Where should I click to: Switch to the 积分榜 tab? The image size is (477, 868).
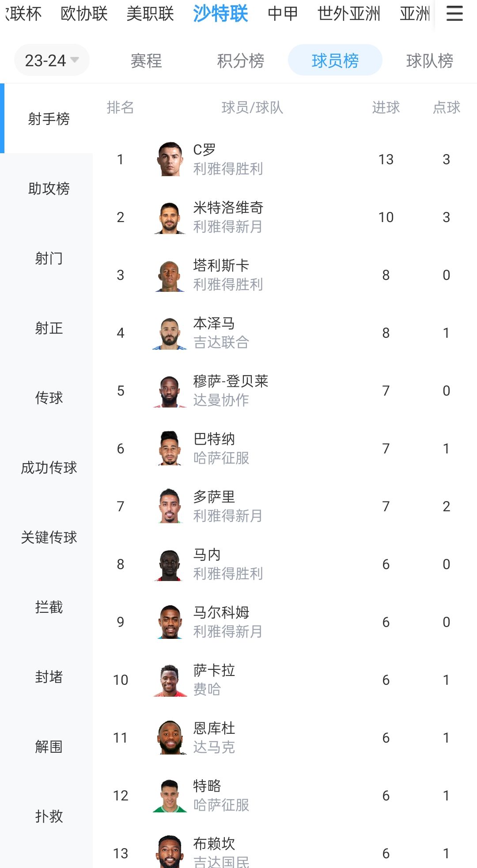(240, 60)
